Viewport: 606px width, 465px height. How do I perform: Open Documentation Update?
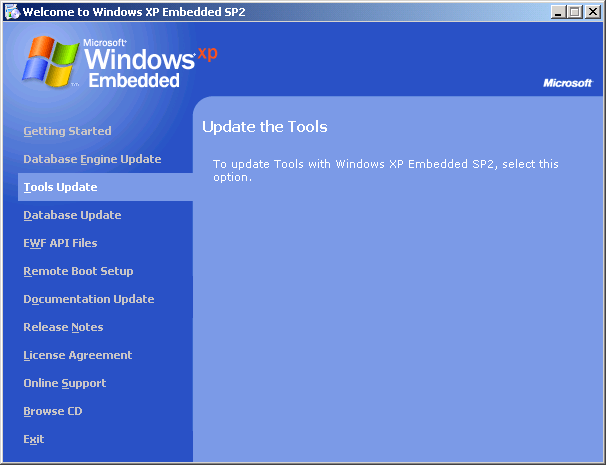[x=89, y=299]
